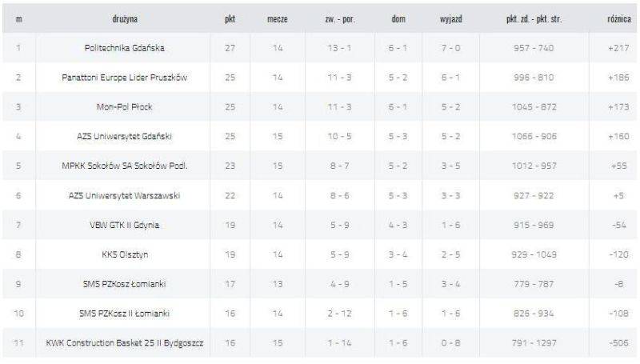This screenshot has width=640, height=364.
Task: Click the pkt. zd. - pkt. str. header
Action: [534, 19]
